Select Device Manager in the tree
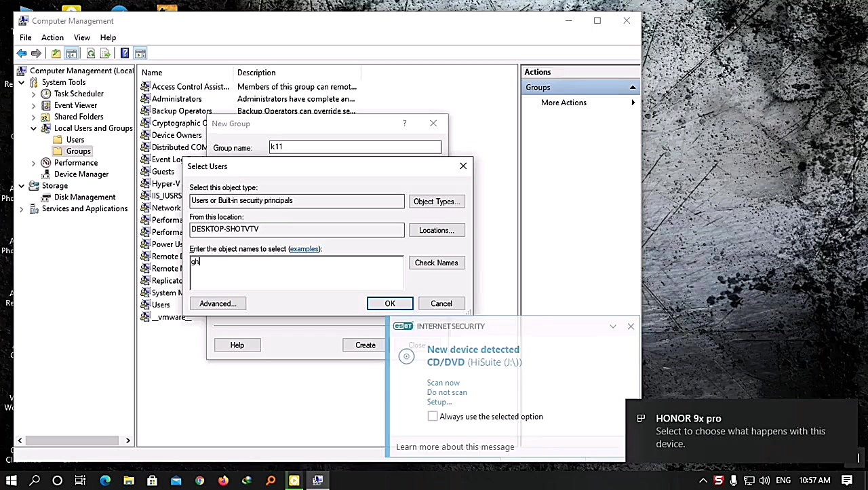868x490 pixels. coord(81,174)
